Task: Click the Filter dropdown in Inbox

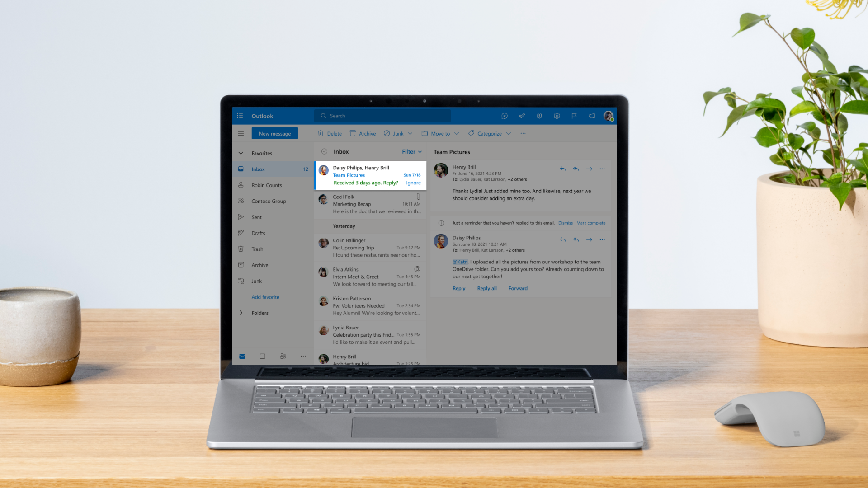Action: 412,151
